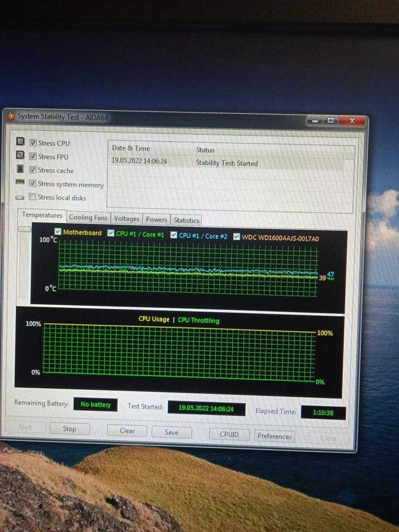
Task: Click the Stop button
Action: (x=70, y=429)
